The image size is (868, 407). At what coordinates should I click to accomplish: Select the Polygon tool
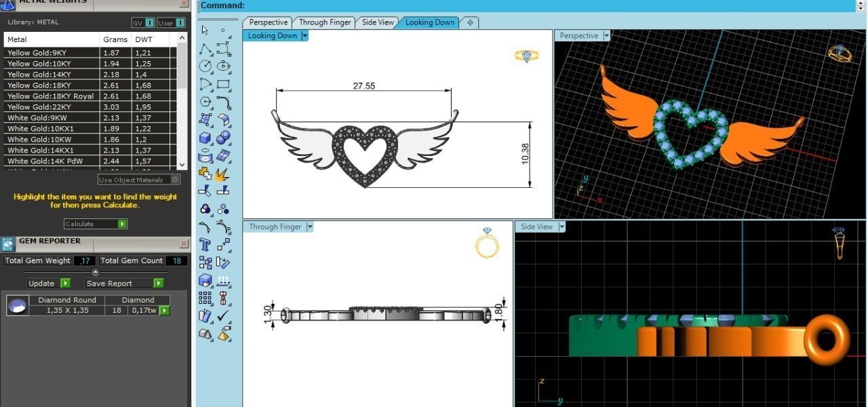click(205, 102)
